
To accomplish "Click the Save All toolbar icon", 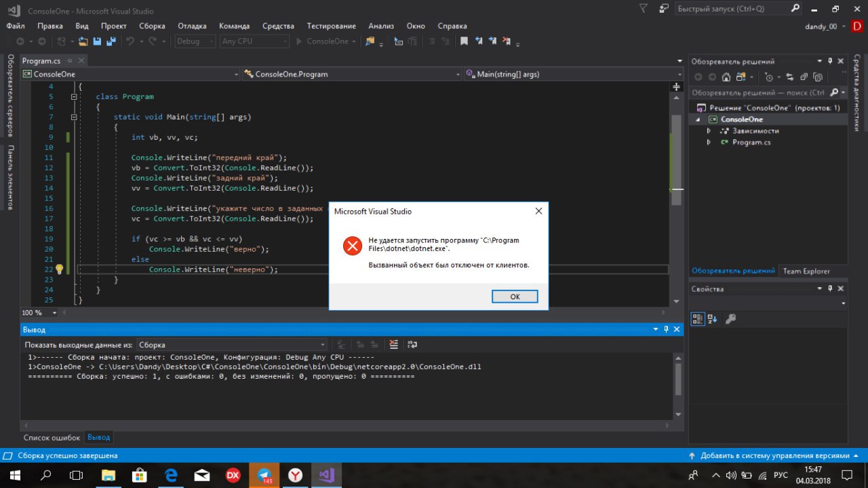I will pyautogui.click(x=110, y=41).
